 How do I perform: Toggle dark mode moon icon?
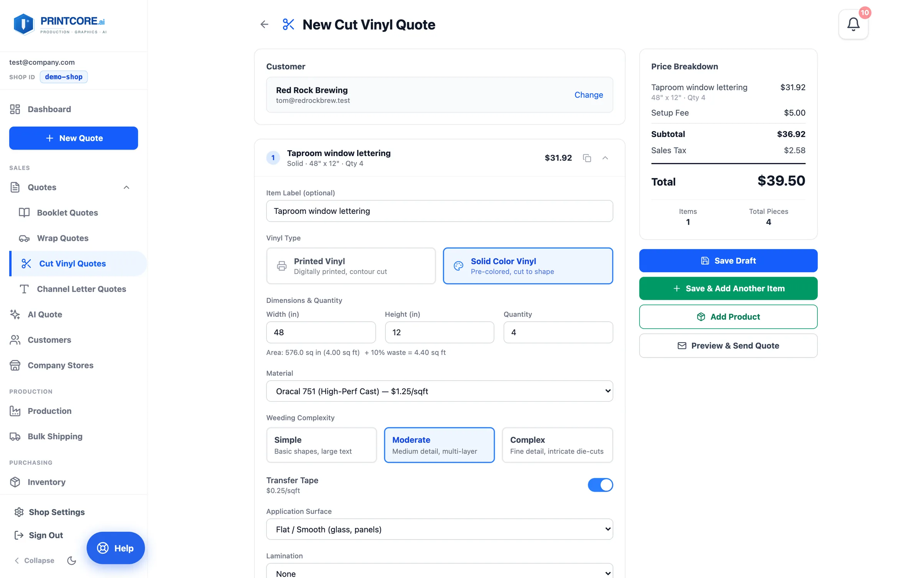72,560
